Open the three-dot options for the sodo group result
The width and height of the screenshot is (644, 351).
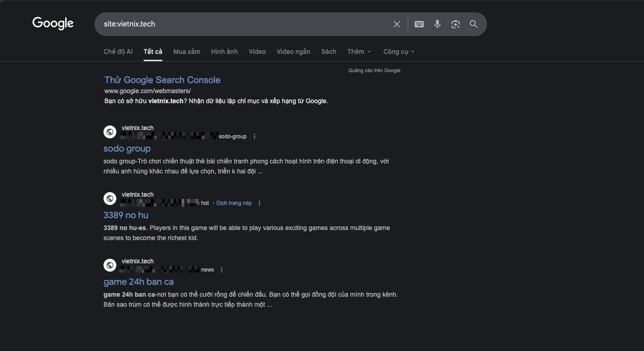pos(254,136)
